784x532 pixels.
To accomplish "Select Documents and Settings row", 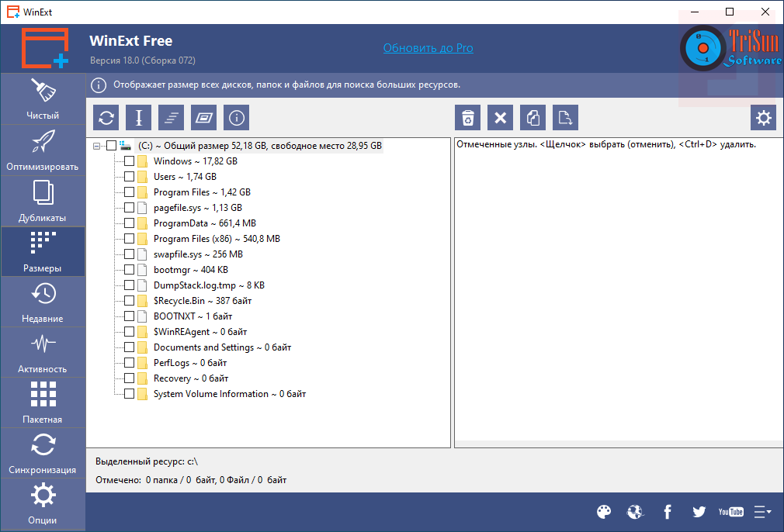I will pos(222,347).
